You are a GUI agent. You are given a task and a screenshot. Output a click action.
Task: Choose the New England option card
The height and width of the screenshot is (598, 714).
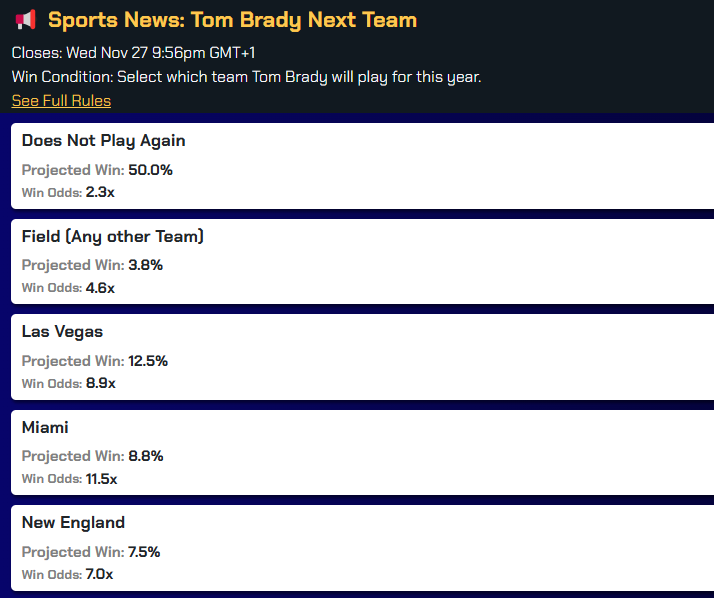362,548
